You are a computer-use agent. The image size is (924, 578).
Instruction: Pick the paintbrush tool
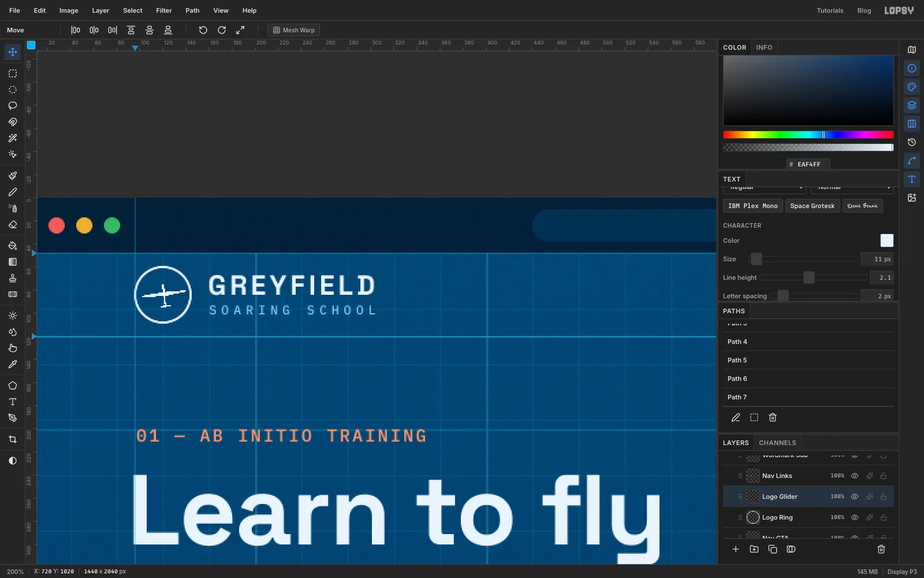point(13,176)
